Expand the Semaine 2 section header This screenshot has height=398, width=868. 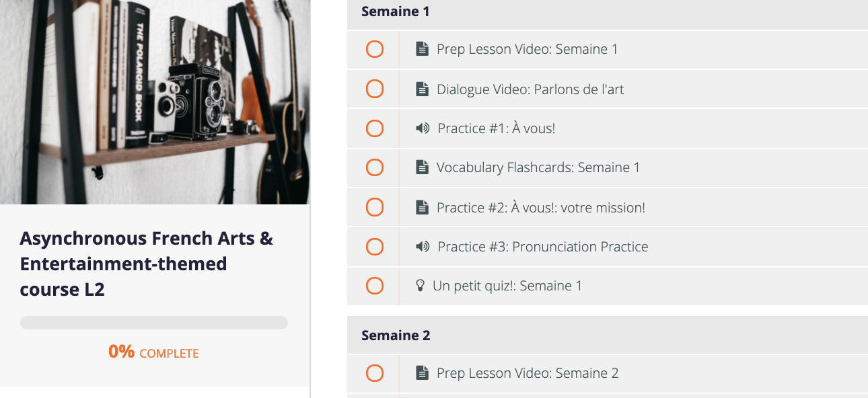pos(608,335)
